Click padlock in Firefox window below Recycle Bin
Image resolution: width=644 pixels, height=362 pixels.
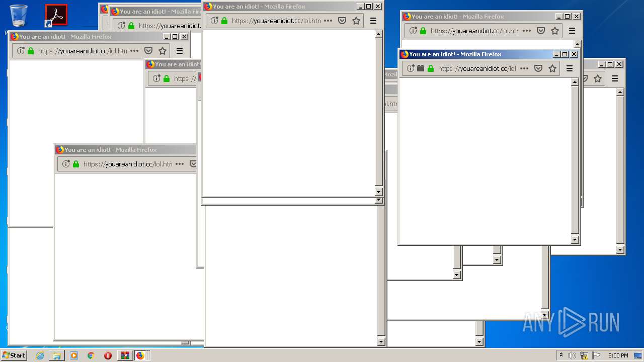[x=31, y=51]
